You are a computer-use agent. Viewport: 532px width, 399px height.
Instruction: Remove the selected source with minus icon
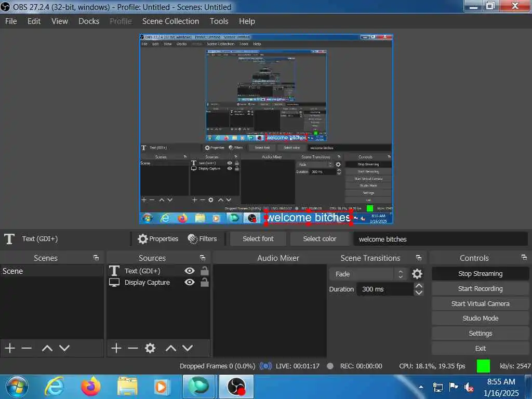[133, 348]
